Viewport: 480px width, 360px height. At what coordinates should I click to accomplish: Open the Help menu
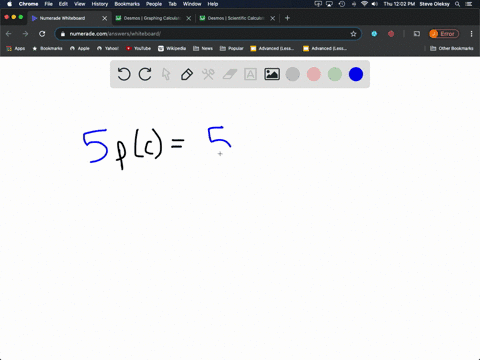(x=213, y=4)
